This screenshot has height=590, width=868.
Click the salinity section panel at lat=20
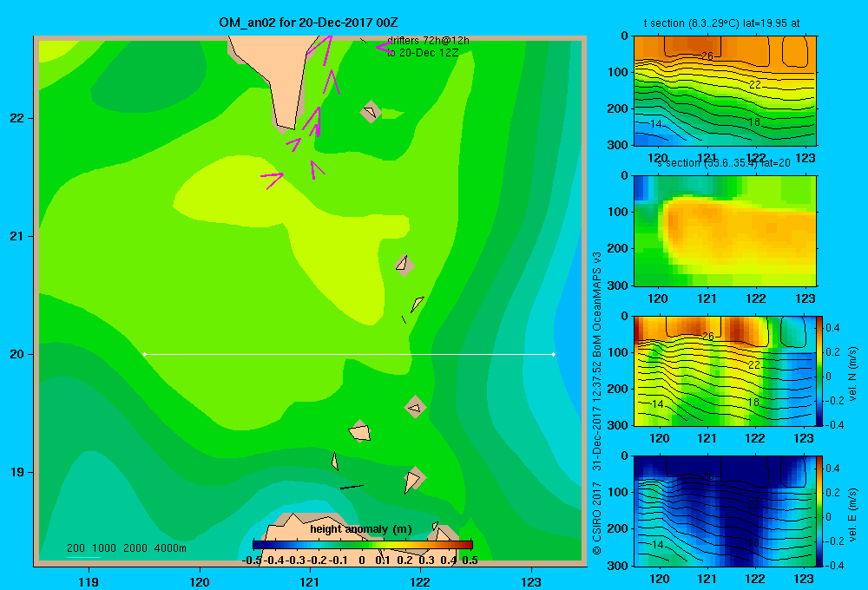pyautogui.click(x=725, y=231)
